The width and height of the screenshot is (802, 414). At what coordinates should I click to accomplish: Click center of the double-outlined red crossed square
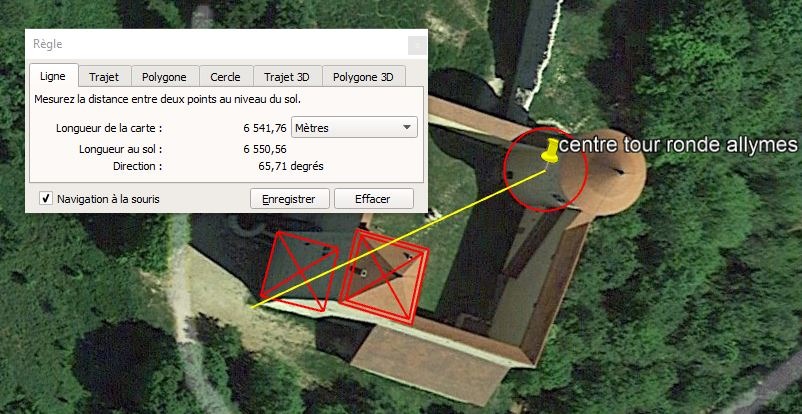[384, 276]
